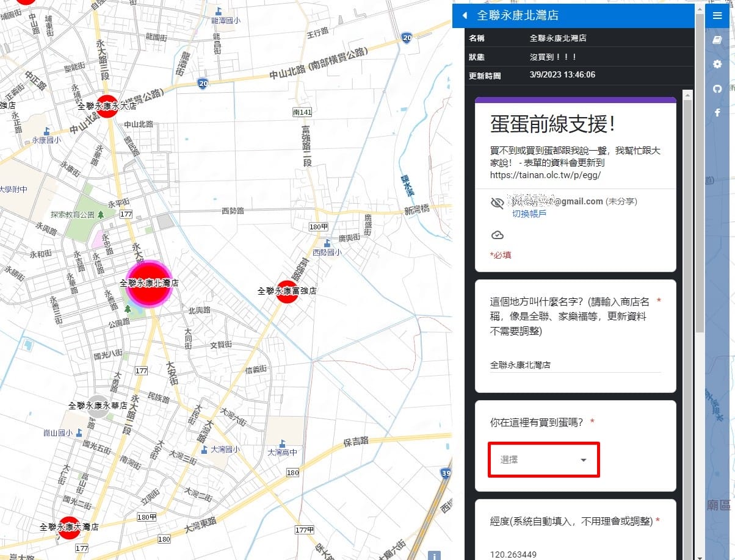Click the 龍潭國小 school icon on map
Image resolution: width=735 pixels, height=560 pixels.
coord(219,11)
